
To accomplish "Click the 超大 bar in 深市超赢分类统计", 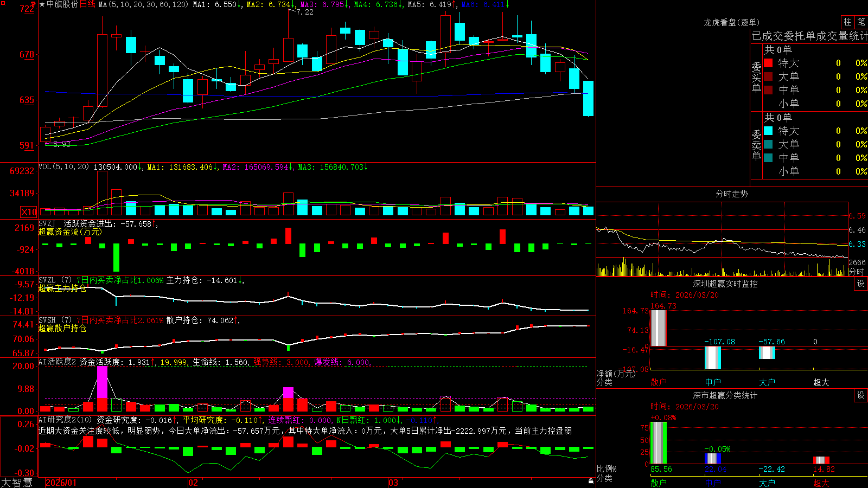I will (821, 460).
